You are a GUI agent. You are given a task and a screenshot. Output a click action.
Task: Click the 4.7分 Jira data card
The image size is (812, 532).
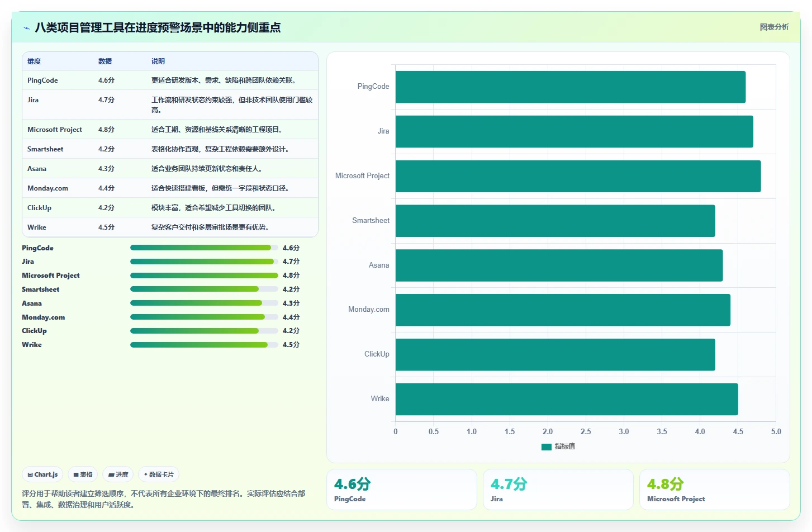[x=558, y=490]
